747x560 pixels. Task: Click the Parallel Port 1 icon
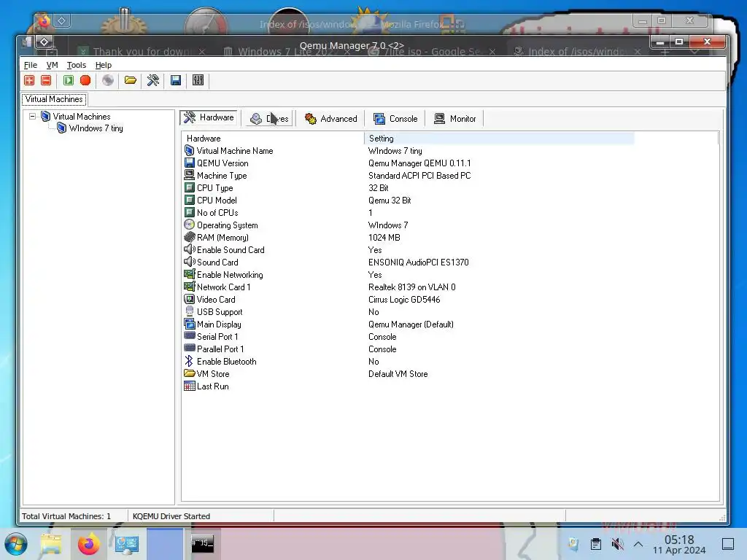(x=189, y=348)
